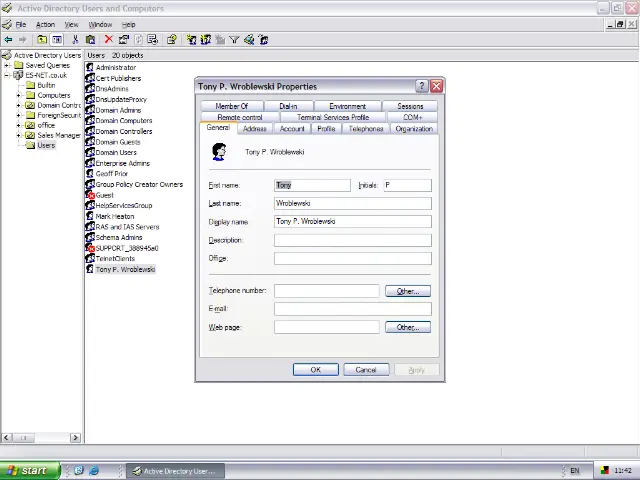Click the Internet Explorer quick launch icon

tap(94, 471)
